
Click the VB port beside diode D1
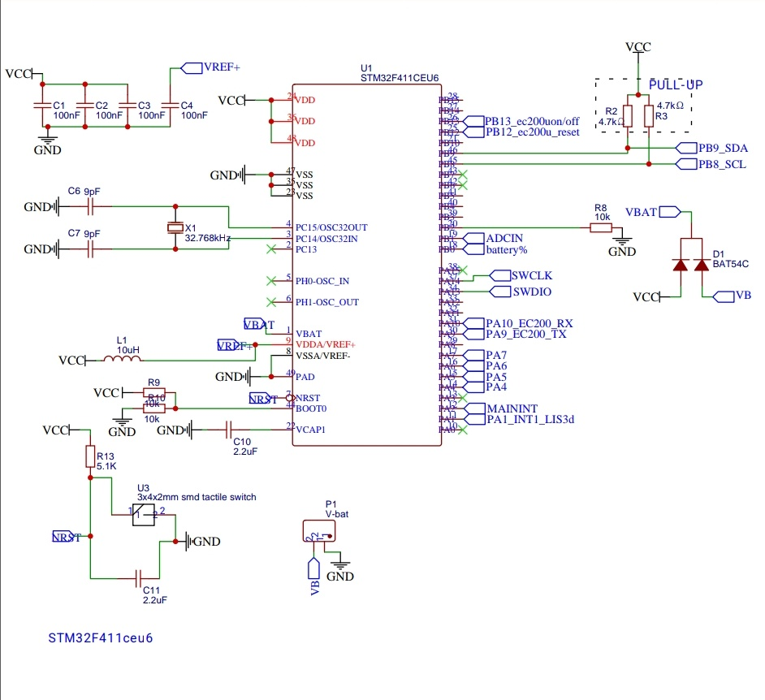733,296
